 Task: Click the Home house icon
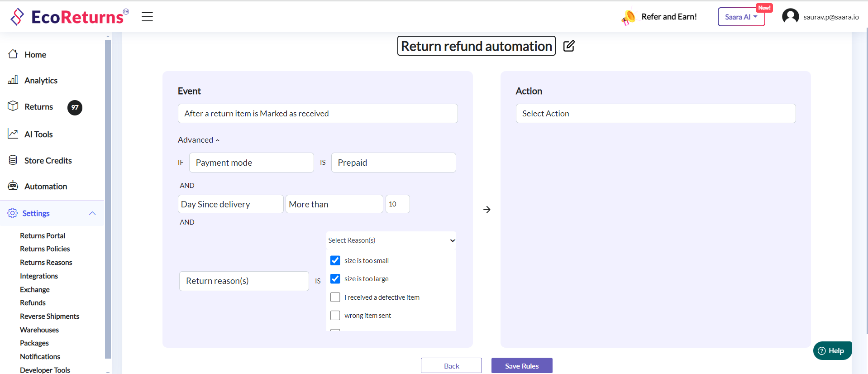point(13,54)
